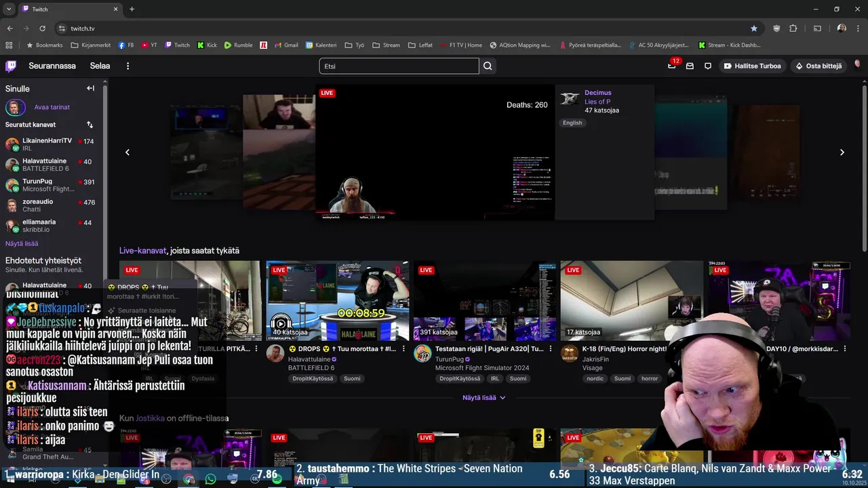Open the Selaa browse tab
Image resolution: width=868 pixels, height=488 pixels.
pyautogui.click(x=100, y=66)
